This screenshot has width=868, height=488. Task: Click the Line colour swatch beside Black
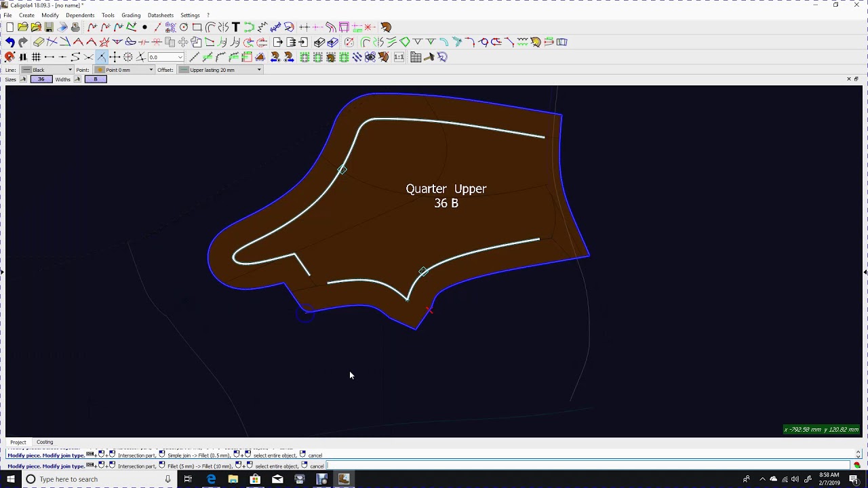(26, 70)
